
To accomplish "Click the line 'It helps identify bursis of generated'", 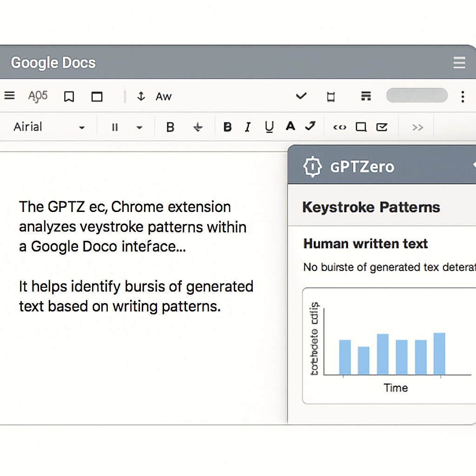I will 136,286.
